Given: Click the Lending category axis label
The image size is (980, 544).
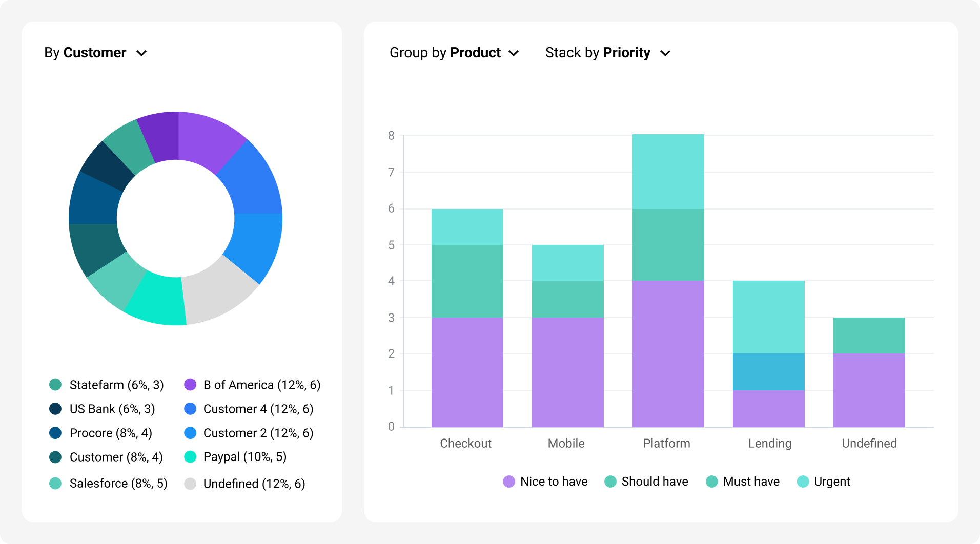Looking at the screenshot, I should (x=769, y=443).
